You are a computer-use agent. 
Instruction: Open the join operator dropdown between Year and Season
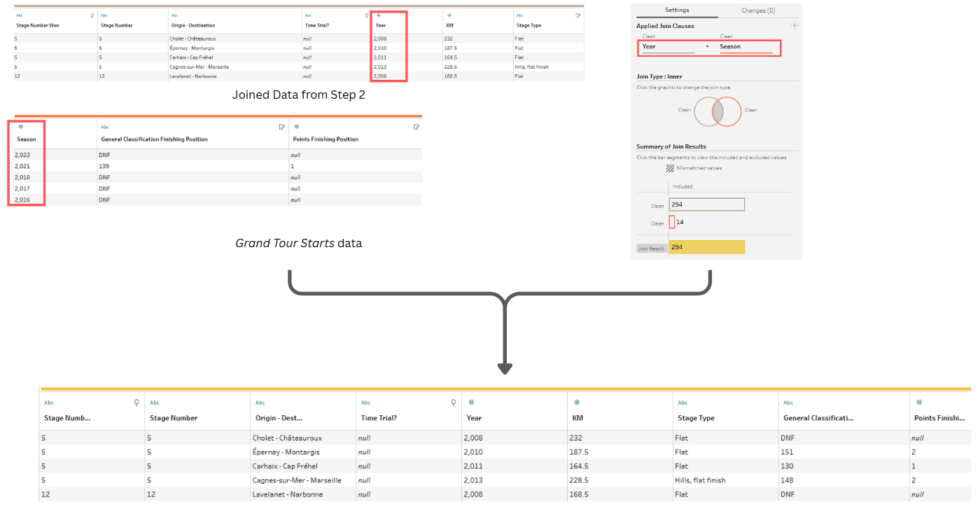[x=707, y=47]
